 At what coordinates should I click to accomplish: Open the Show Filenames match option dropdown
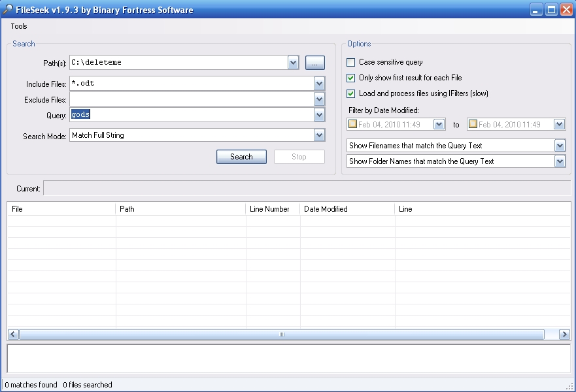[560, 146]
